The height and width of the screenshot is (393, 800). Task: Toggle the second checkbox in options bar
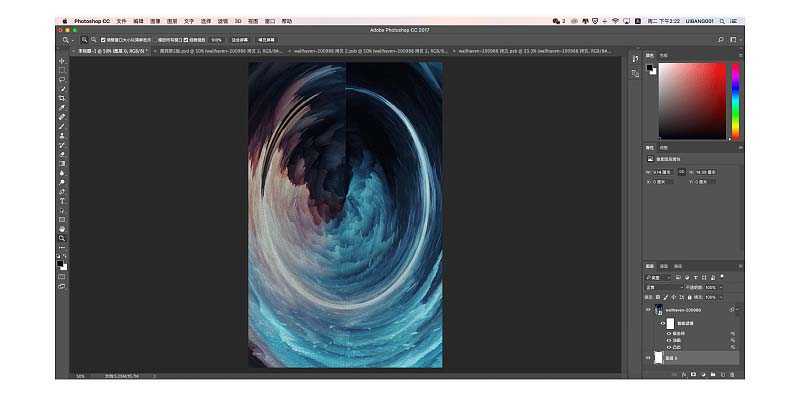[186, 39]
